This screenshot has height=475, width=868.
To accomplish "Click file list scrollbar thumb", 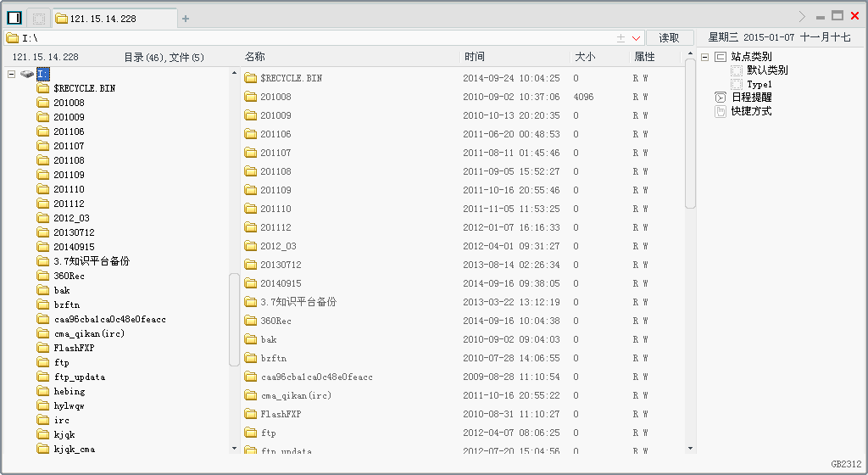I will (690, 133).
